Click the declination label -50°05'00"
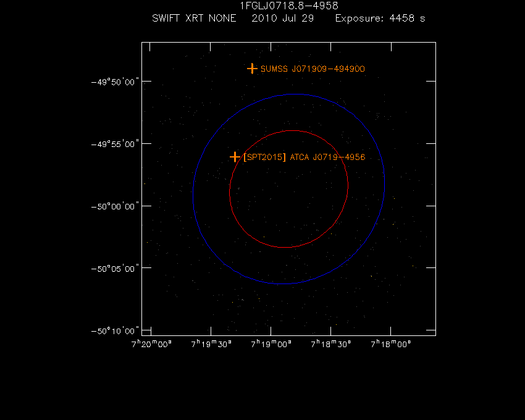525x420 pixels. pyautogui.click(x=115, y=269)
